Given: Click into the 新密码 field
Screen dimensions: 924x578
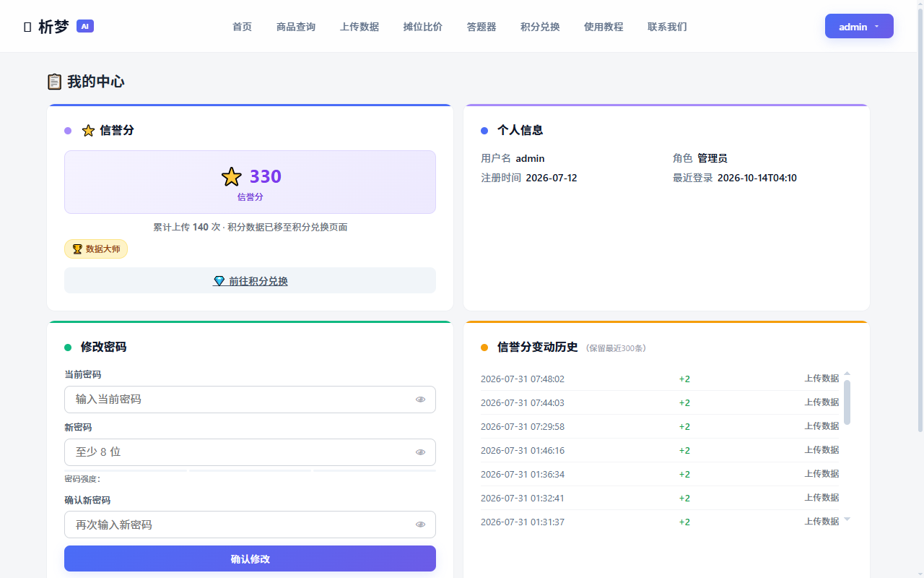Looking at the screenshot, I should [x=250, y=452].
